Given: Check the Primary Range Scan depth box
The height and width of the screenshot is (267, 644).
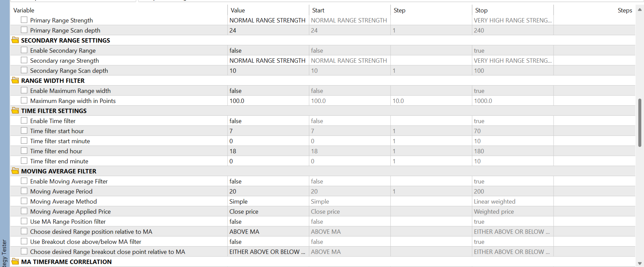Looking at the screenshot, I should point(24,30).
